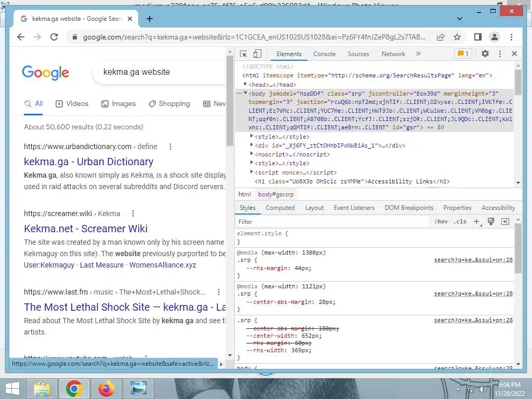Select the html breadcrumb
Screen dimensions: 532x399
(245, 194)
